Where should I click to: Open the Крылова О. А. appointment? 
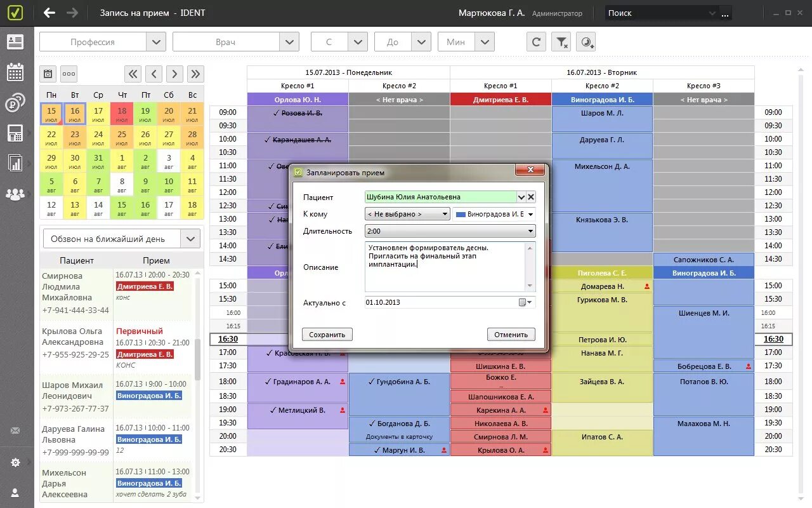click(501, 450)
